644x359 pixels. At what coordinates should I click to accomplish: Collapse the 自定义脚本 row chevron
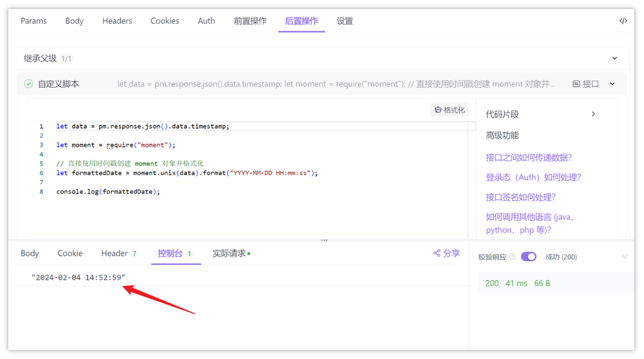point(612,84)
